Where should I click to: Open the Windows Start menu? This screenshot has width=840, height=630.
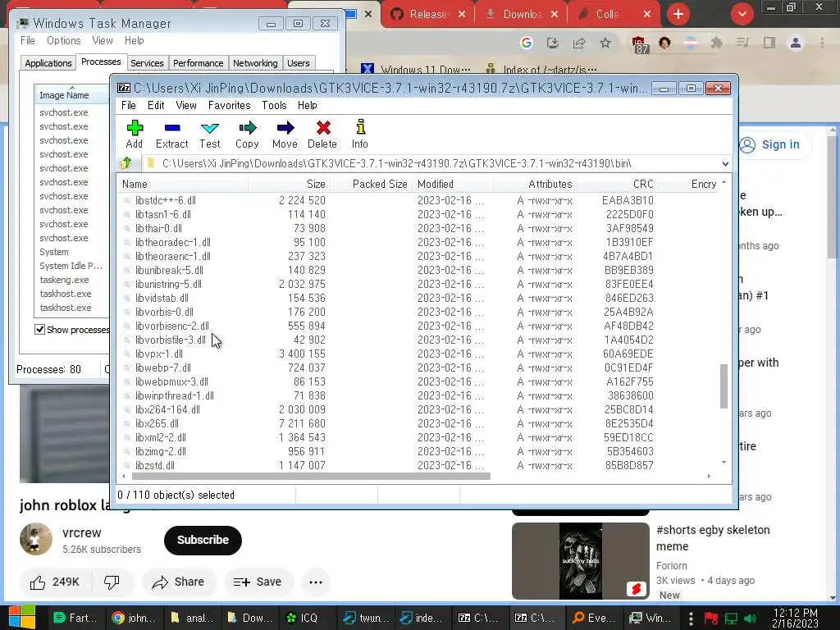(21, 617)
